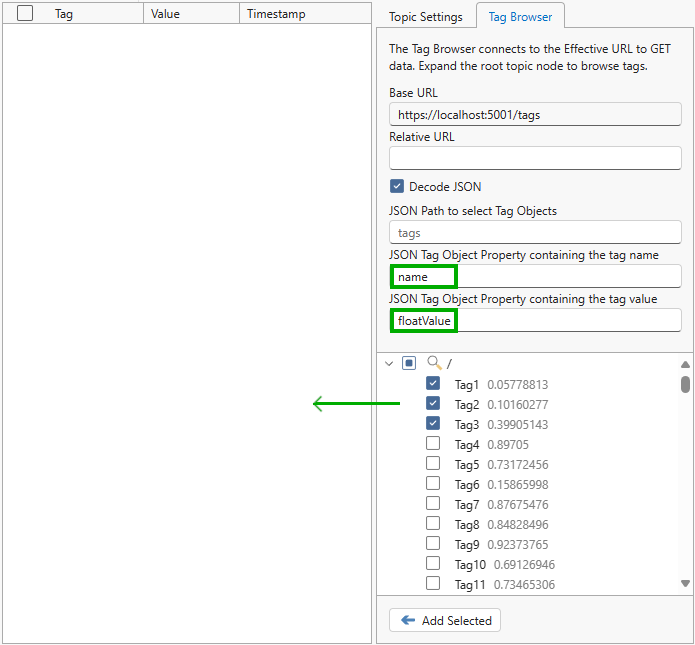The width and height of the screenshot is (695, 645).
Task: Disable the Decode JSON checkbox
Action: [397, 187]
